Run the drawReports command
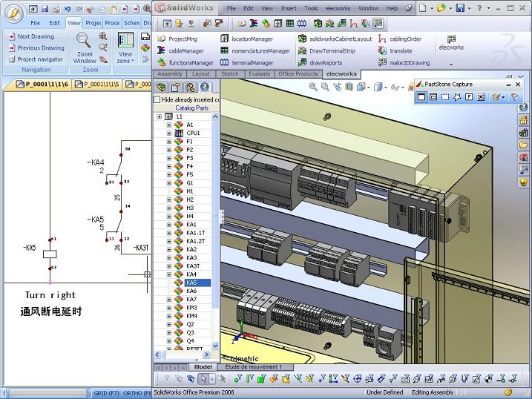Viewport: 532px width, 399px height. click(321, 63)
